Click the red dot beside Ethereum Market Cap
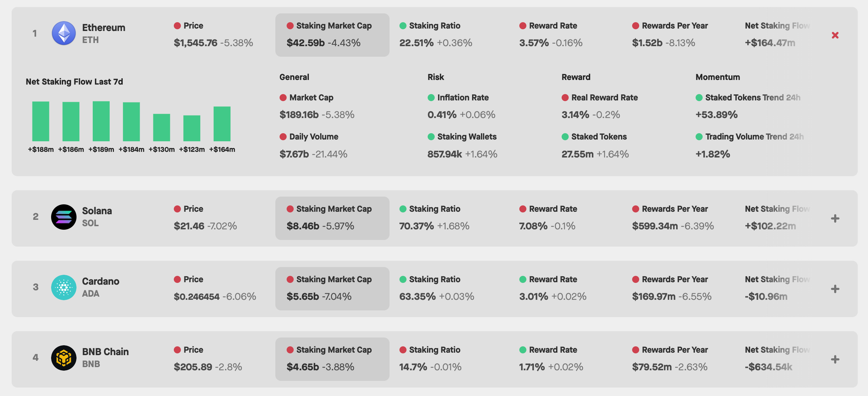868x396 pixels. point(283,98)
